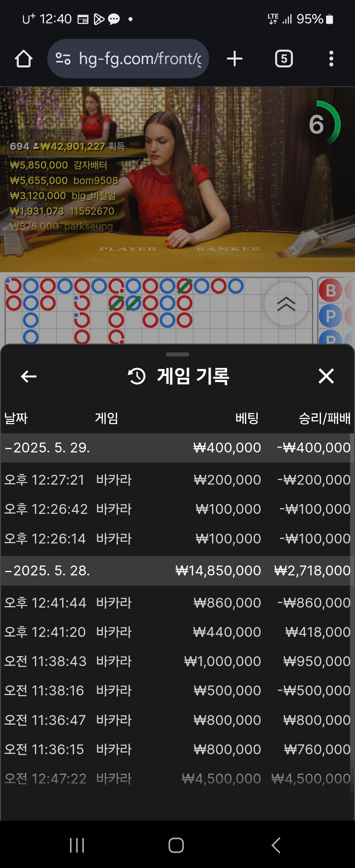355x868 pixels.
Task: Tap the blue P player road bead
Action: tap(331, 316)
